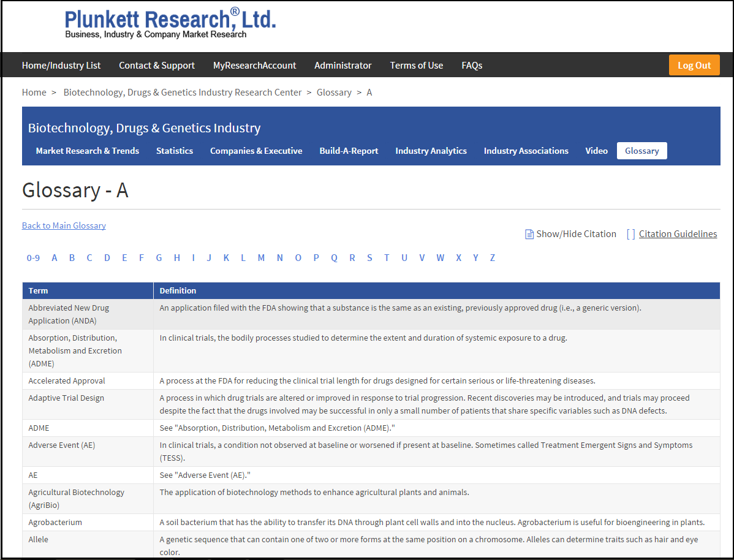Jump to glossary letter G
The width and height of the screenshot is (734, 560).
tap(159, 258)
